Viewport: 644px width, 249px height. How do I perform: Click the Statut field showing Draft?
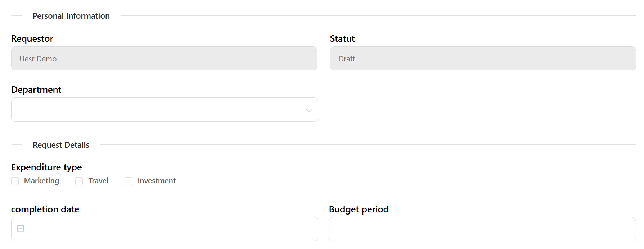[x=483, y=58]
